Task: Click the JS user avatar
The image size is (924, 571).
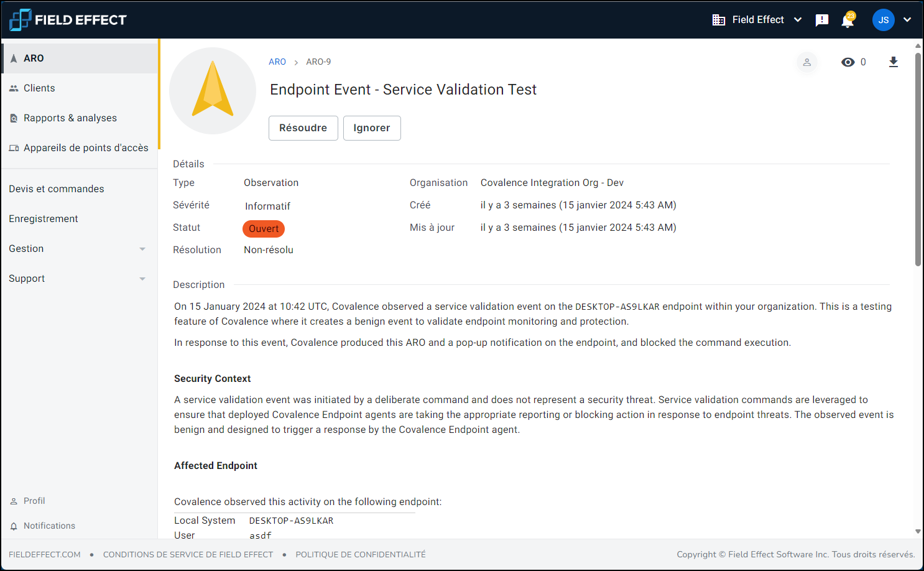Action: 884,20
